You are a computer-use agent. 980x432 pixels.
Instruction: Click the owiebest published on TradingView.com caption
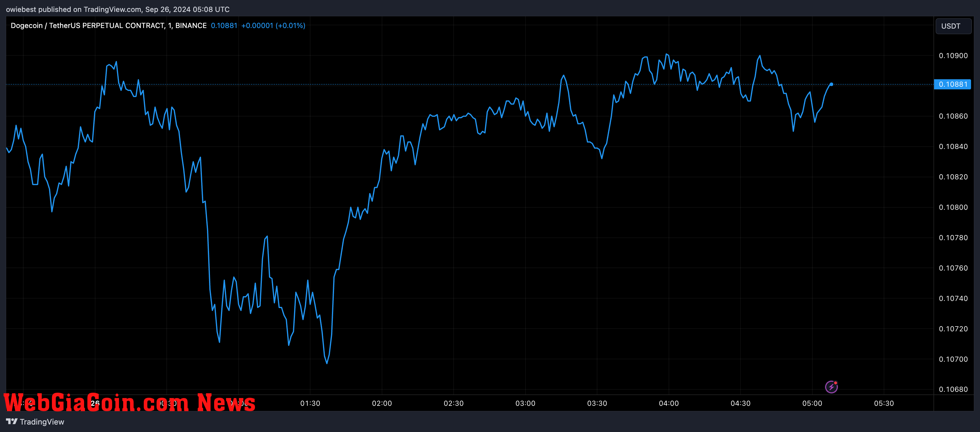point(118,9)
